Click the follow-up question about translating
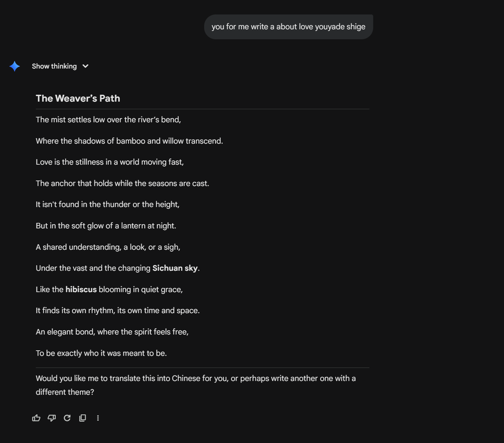504x443 pixels. click(x=196, y=385)
